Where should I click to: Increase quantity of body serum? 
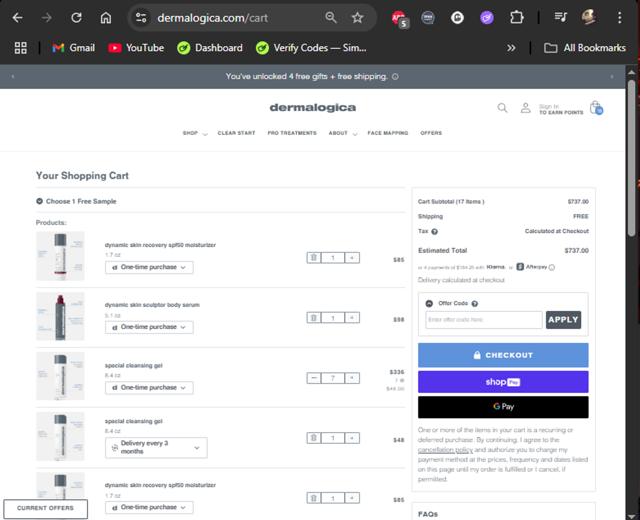(352, 318)
